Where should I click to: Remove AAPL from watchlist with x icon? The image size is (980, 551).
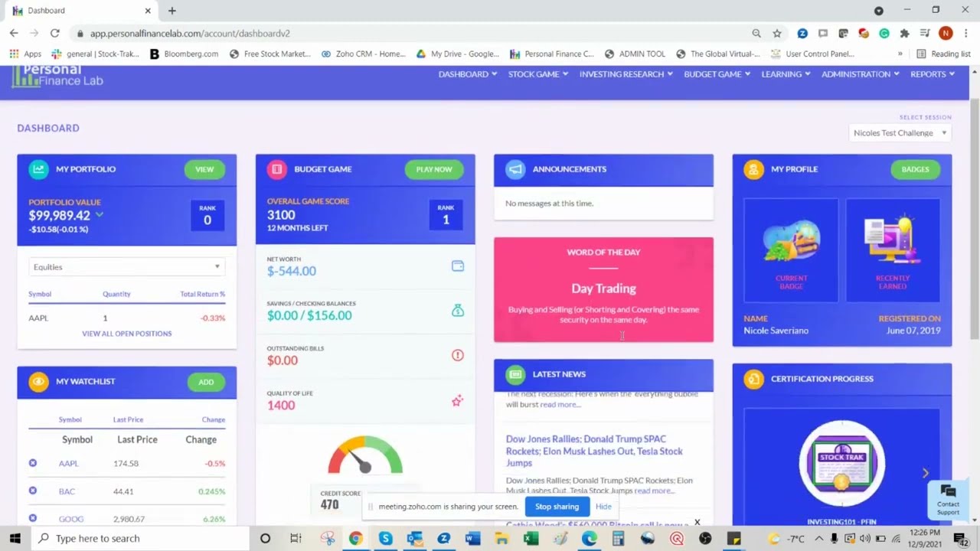33,463
